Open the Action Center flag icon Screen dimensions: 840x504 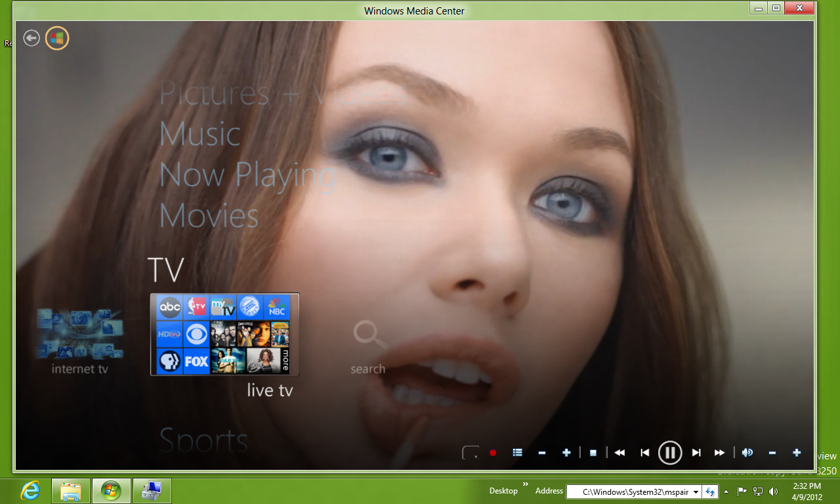coord(742,491)
